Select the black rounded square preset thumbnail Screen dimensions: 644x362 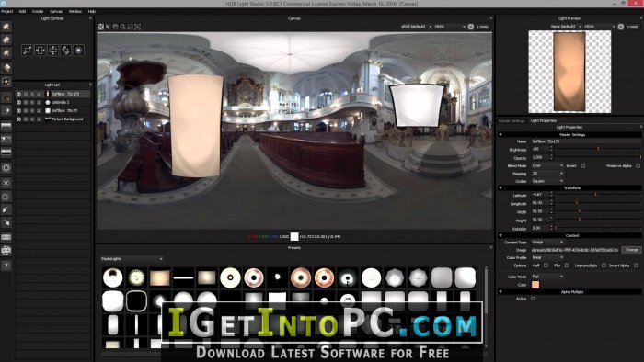coord(136,301)
